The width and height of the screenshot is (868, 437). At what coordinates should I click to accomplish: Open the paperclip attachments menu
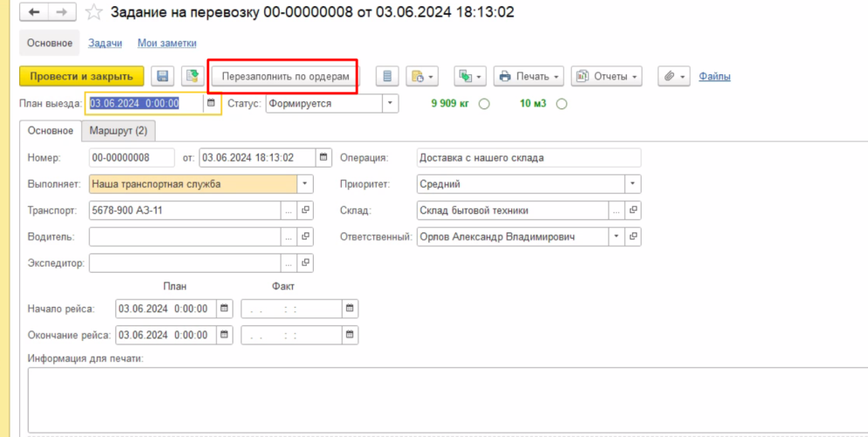(x=676, y=77)
